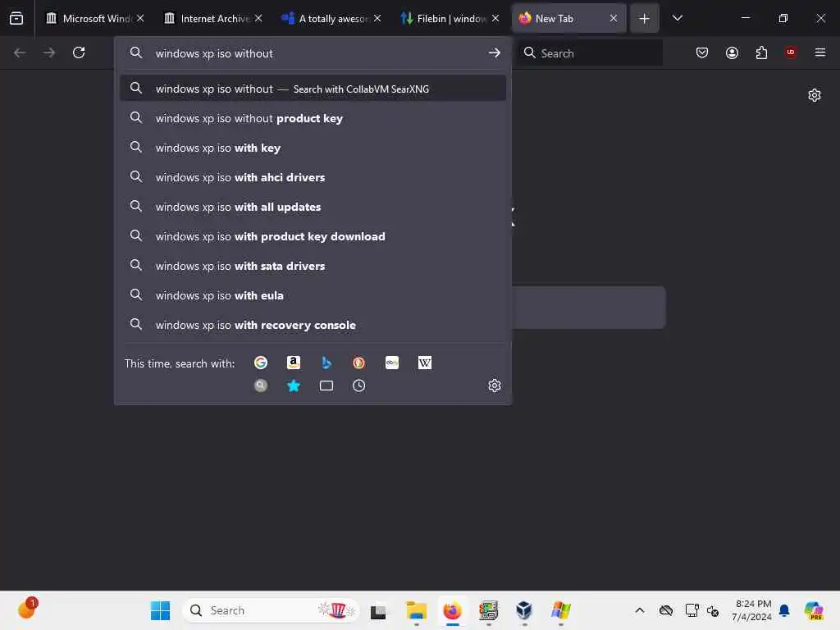Open a new tab with plus button
Viewport: 840px width, 630px height.
(644, 18)
